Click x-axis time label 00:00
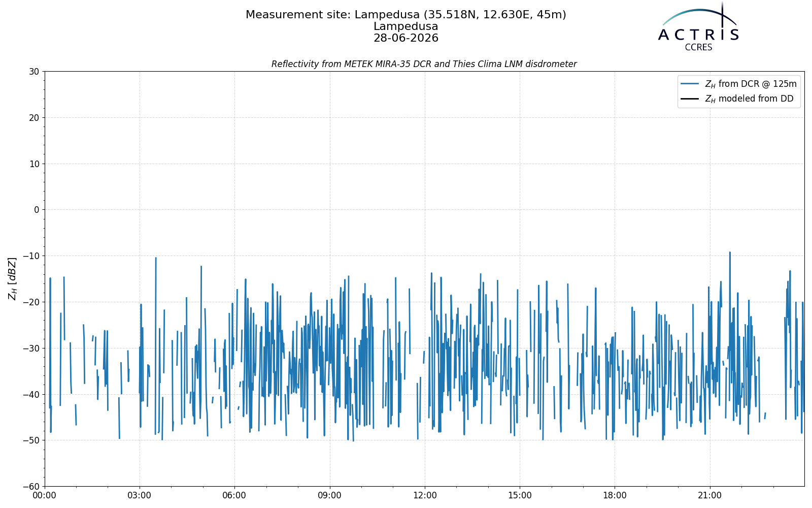 45,495
